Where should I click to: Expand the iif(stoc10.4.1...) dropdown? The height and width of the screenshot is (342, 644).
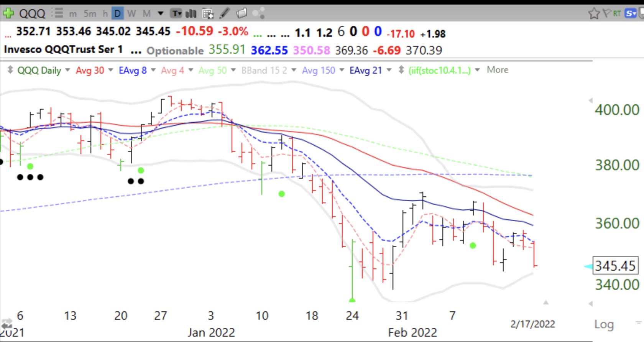478,70
